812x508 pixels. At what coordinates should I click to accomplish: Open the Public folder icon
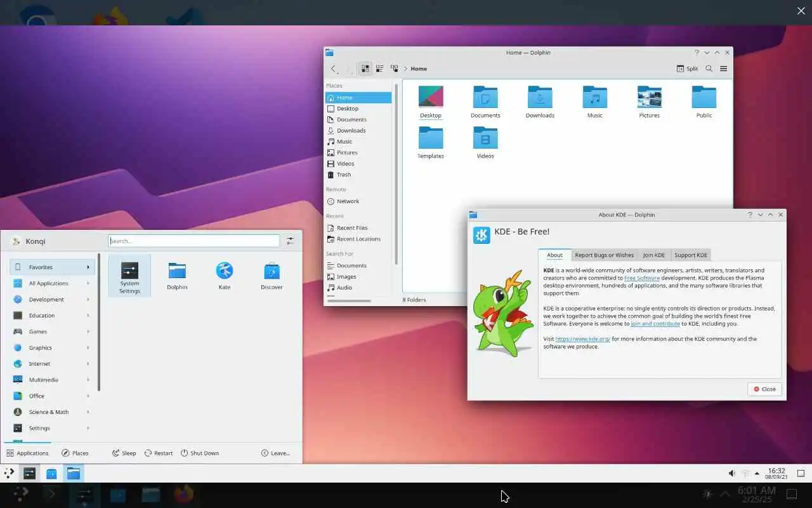[704, 102]
